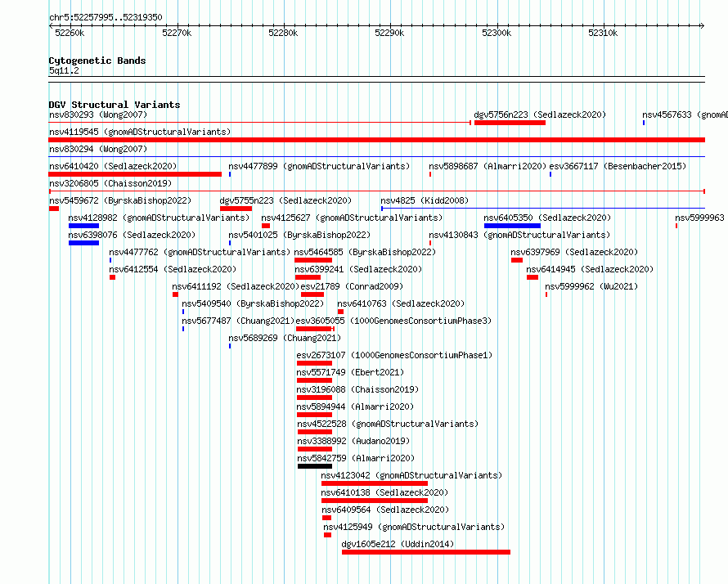Select the red dgv5756n223 (Sedlazeck2020) bar

tap(510, 123)
